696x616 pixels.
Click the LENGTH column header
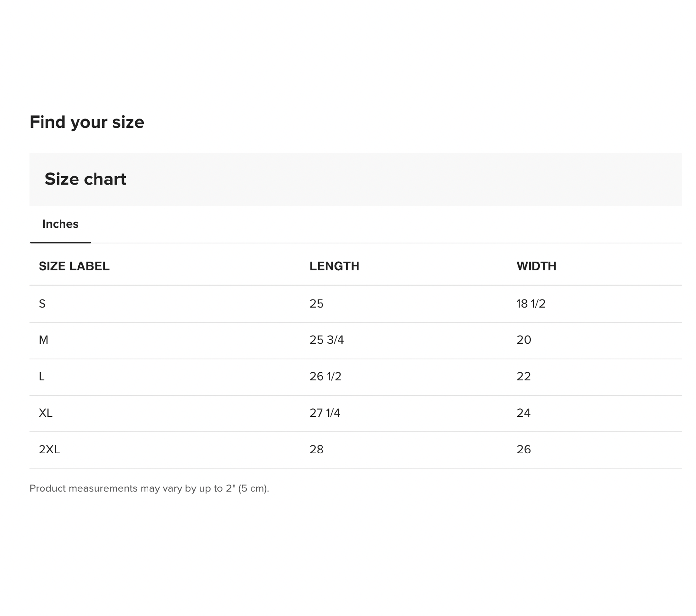pyautogui.click(x=334, y=266)
